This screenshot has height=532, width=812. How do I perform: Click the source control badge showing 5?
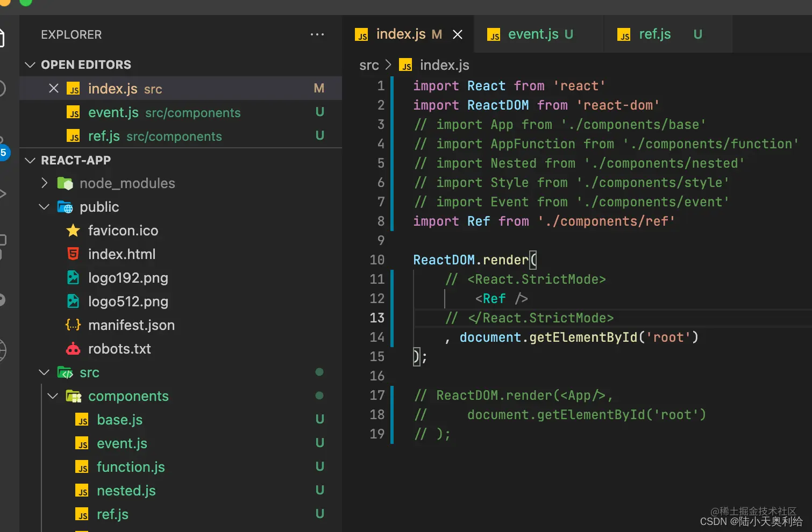pos(3,153)
